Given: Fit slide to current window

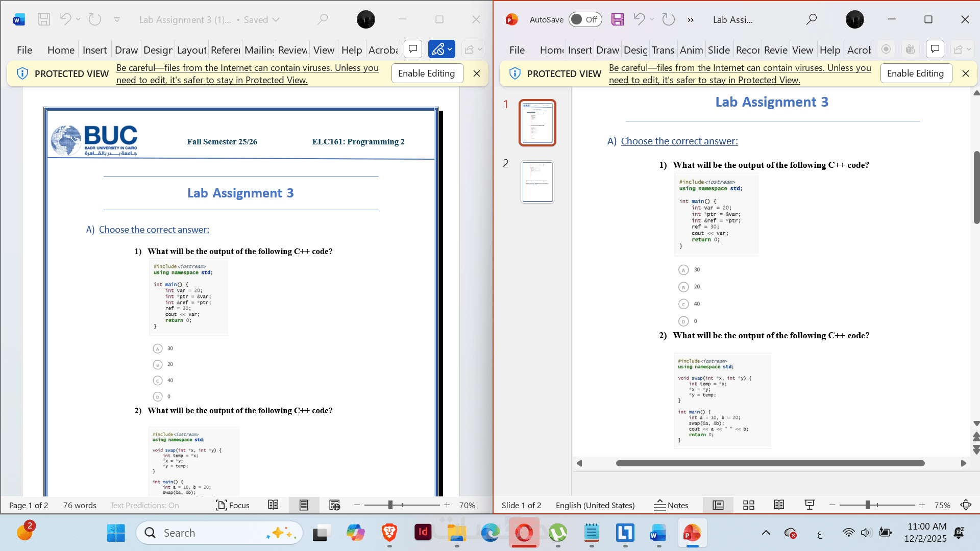Looking at the screenshot, I should tap(966, 505).
